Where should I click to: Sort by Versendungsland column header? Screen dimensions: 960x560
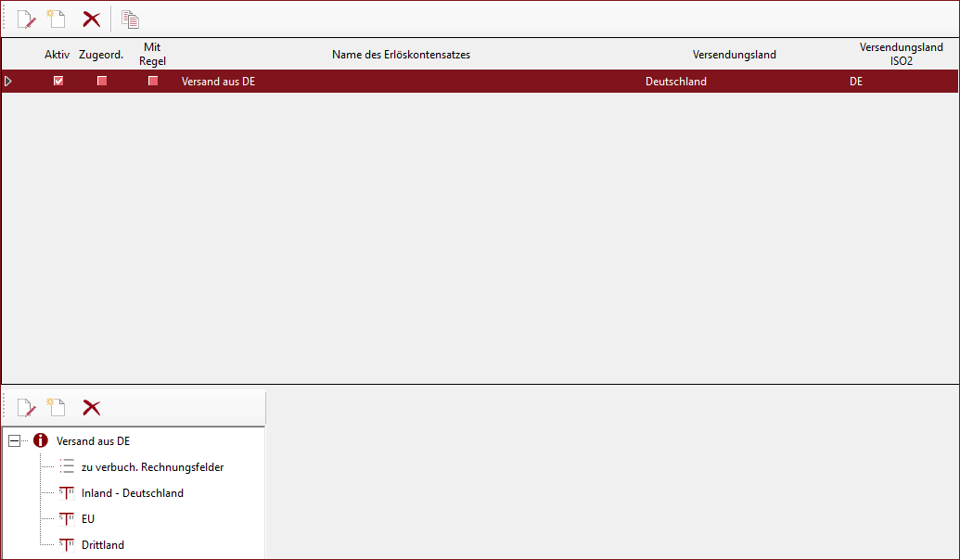[x=734, y=55]
